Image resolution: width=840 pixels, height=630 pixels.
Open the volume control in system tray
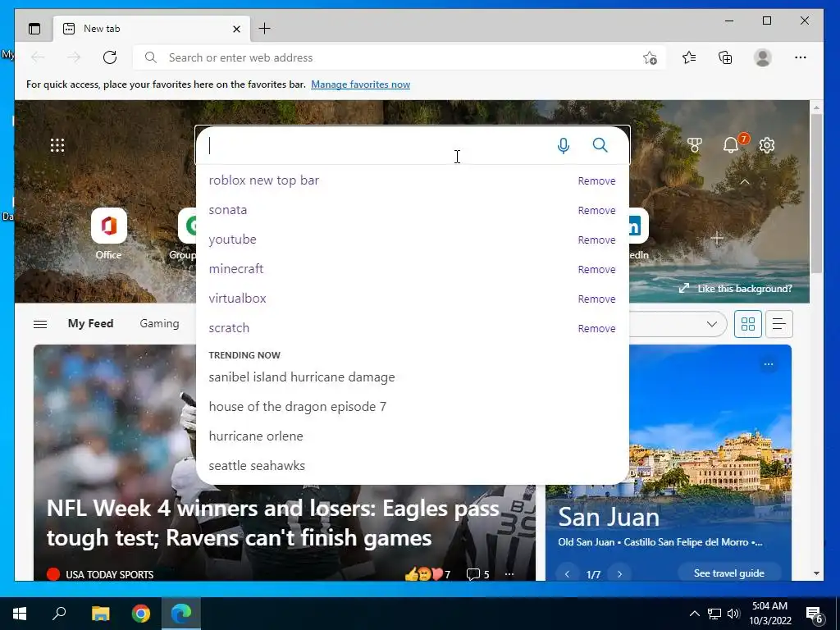point(733,614)
